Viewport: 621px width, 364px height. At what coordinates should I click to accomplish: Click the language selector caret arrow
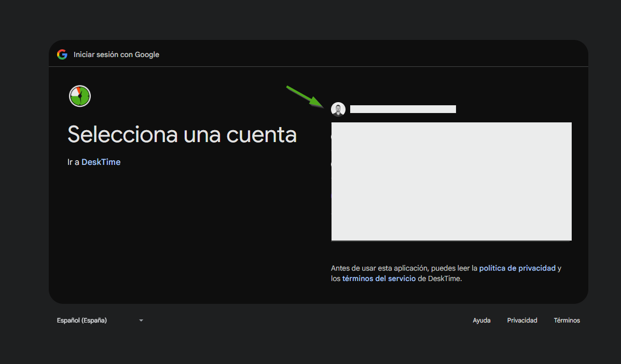click(x=141, y=320)
